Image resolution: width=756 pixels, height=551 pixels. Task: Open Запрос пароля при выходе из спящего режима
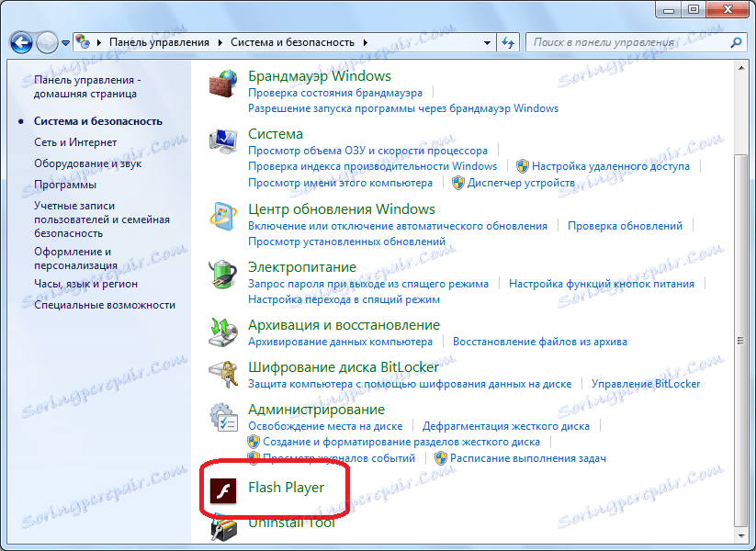pyautogui.click(x=368, y=284)
